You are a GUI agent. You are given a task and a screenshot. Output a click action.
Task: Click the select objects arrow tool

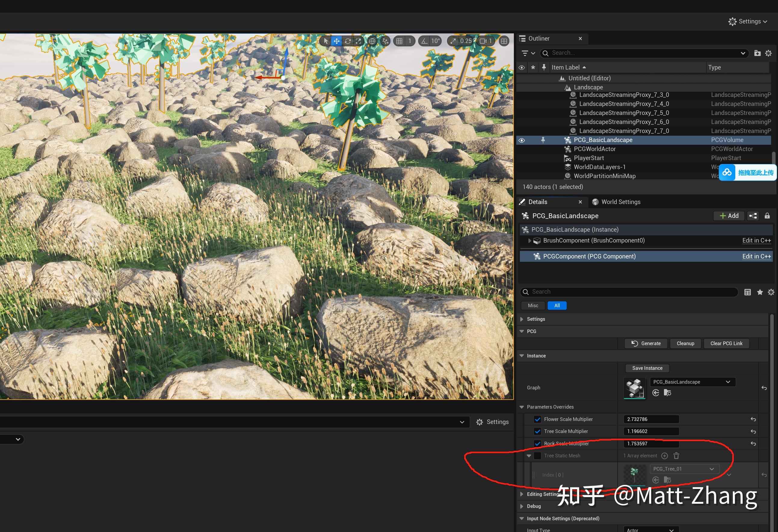tap(326, 41)
